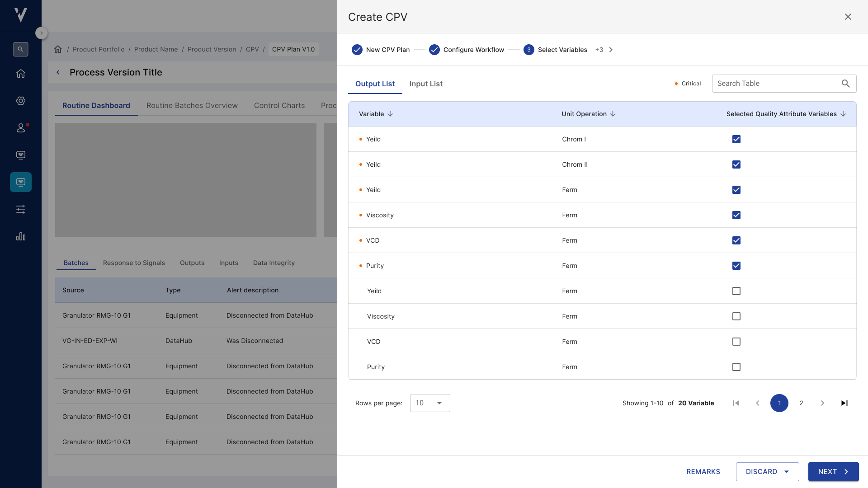Click the company logo at top-left
The image size is (868, 488).
coord(21,15)
